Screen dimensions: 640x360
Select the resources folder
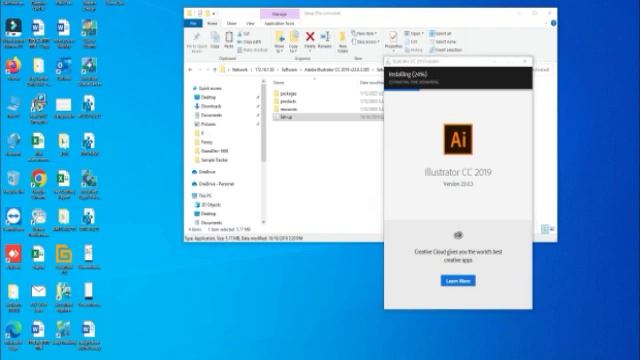click(288, 109)
